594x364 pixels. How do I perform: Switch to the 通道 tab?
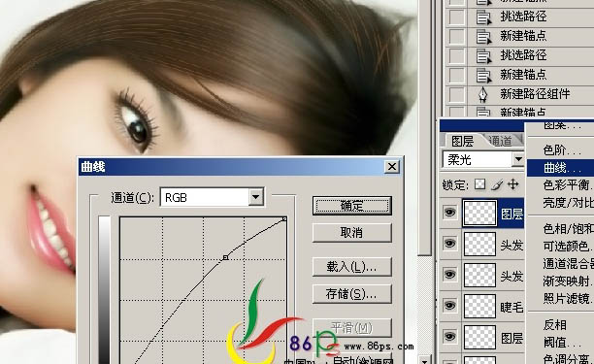(500, 141)
